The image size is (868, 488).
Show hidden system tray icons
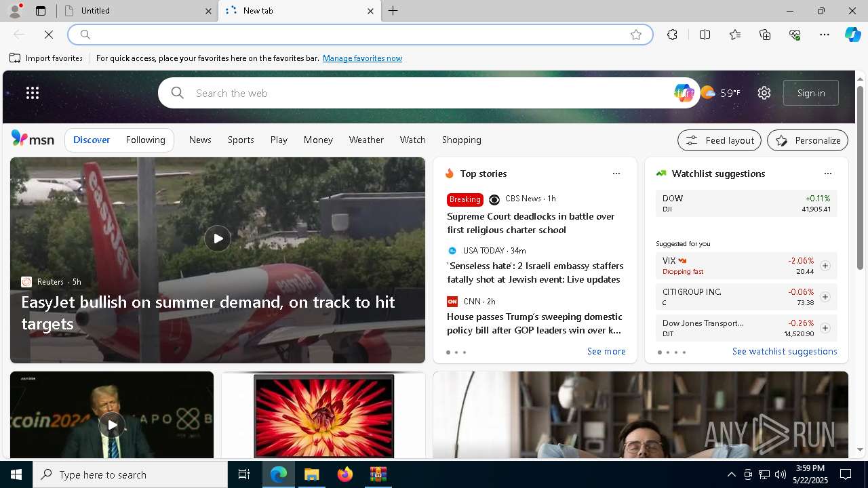point(731,474)
